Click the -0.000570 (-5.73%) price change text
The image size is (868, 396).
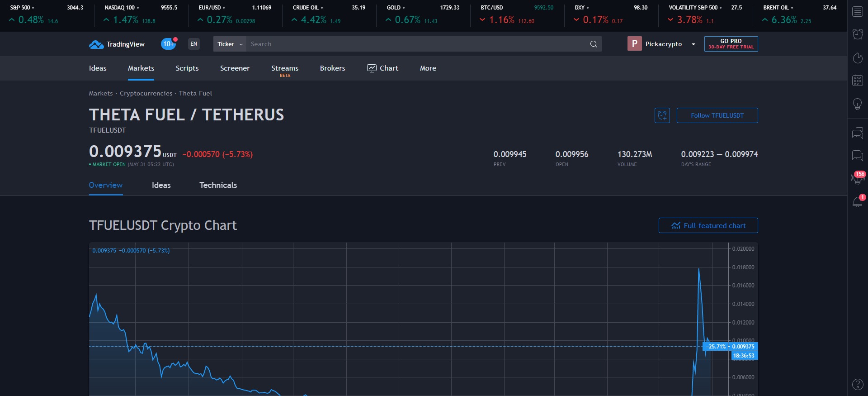217,154
